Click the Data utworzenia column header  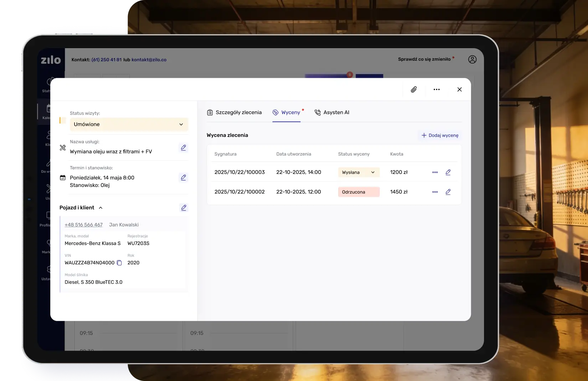tap(294, 154)
